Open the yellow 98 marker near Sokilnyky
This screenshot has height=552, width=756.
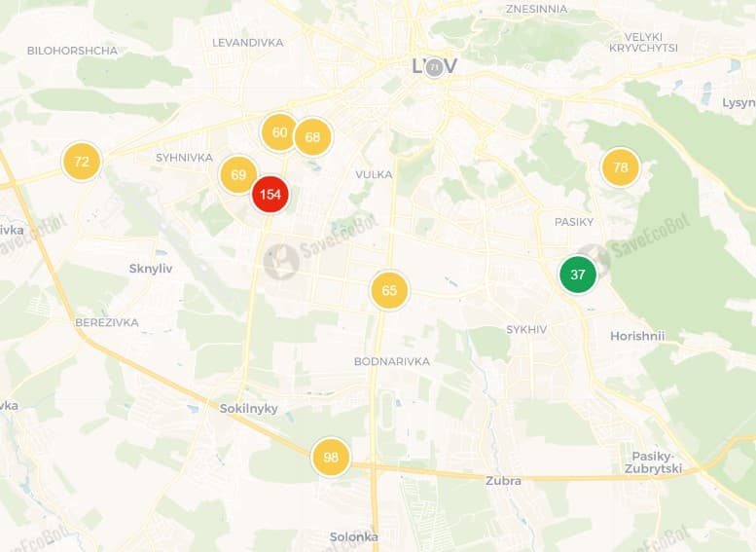click(331, 457)
